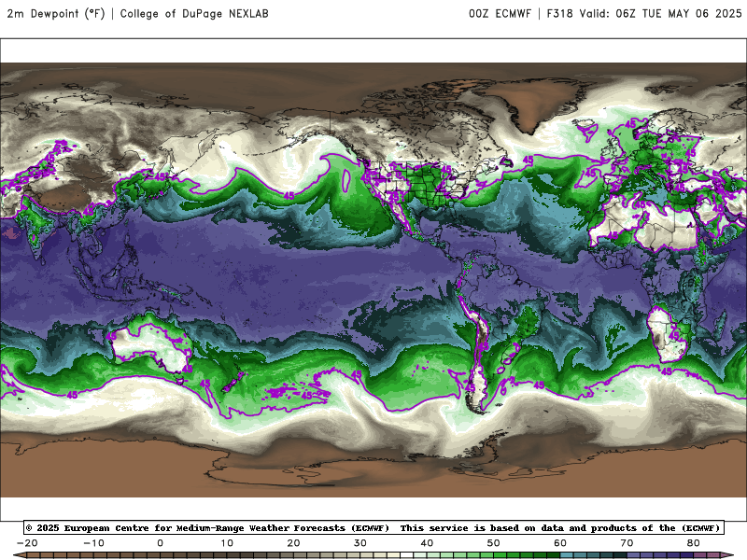Viewport: 747px width, 560px height.
Task: Click the "2m Dewpoint (°F)" title text
Action: (x=56, y=13)
